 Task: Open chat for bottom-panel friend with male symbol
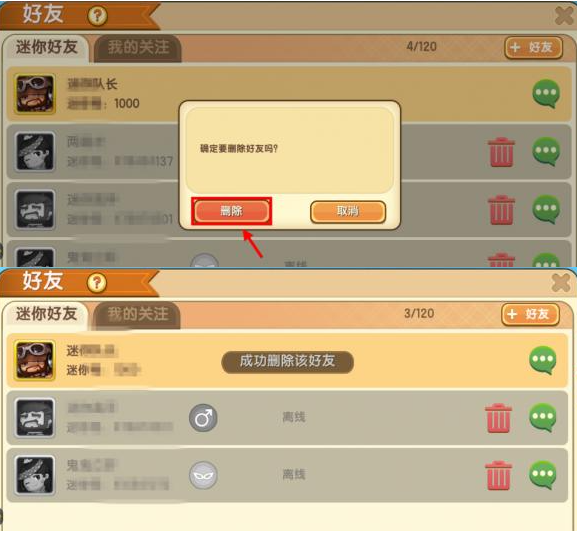(543, 417)
